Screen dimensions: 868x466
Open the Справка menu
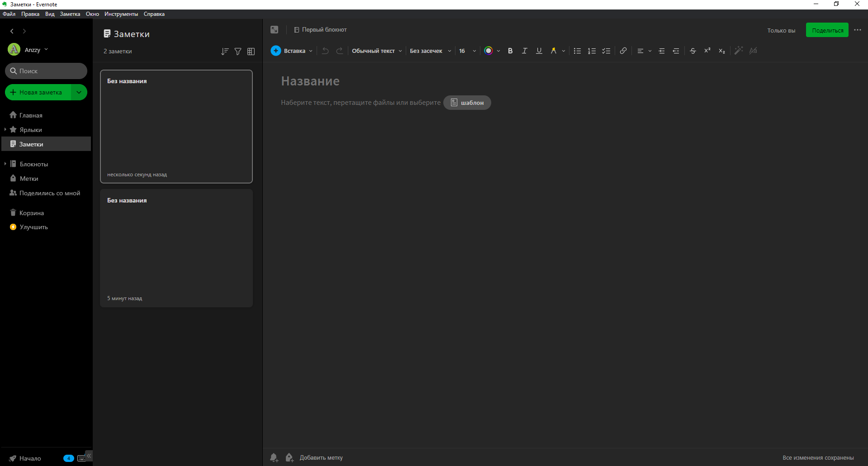(154, 14)
